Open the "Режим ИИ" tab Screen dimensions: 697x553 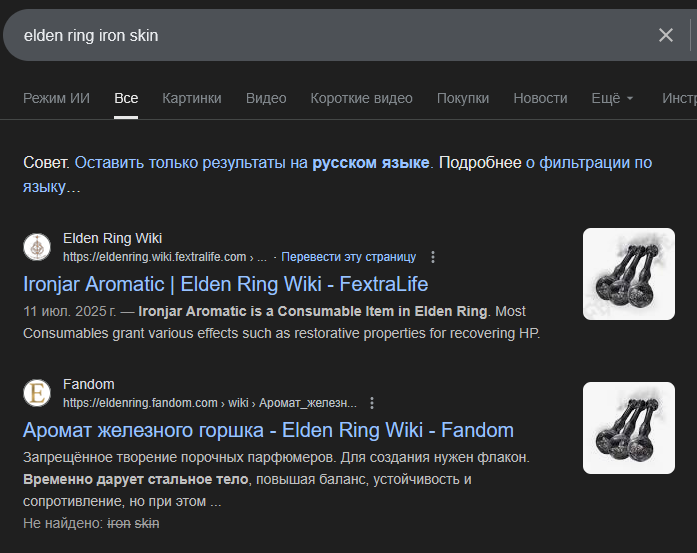[56, 98]
